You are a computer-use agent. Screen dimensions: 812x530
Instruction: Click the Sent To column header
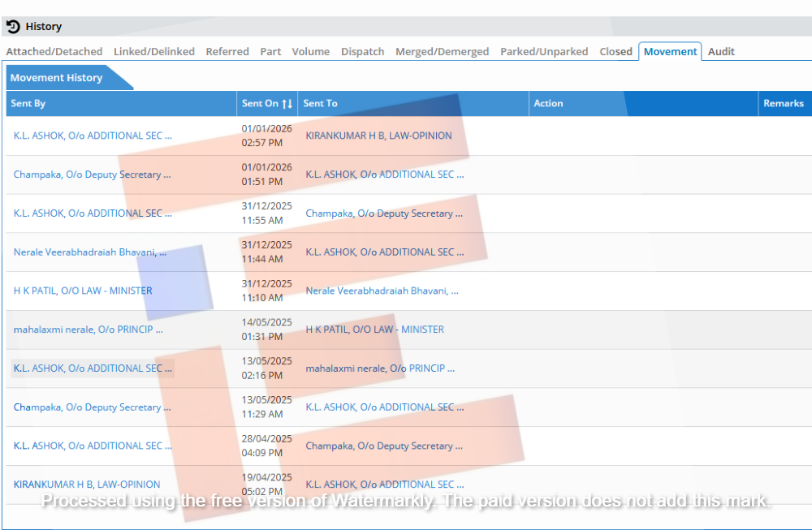coord(320,104)
